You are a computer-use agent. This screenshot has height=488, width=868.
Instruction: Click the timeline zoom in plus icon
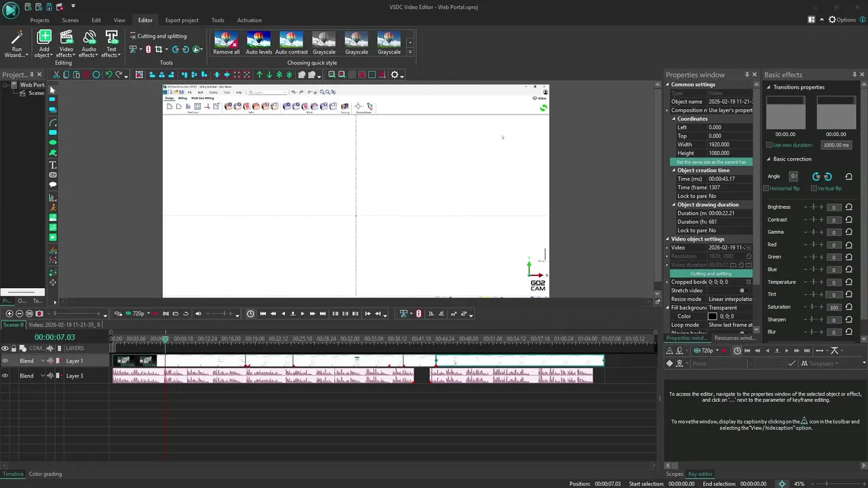9,313
